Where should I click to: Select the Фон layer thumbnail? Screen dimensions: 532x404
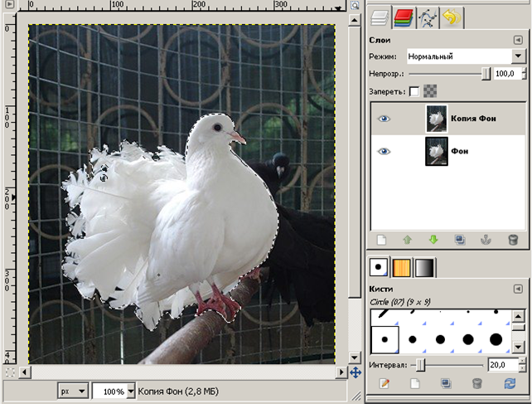(x=437, y=151)
